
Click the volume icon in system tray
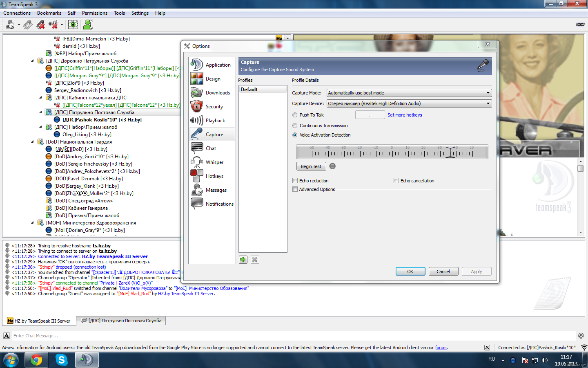tap(545, 360)
